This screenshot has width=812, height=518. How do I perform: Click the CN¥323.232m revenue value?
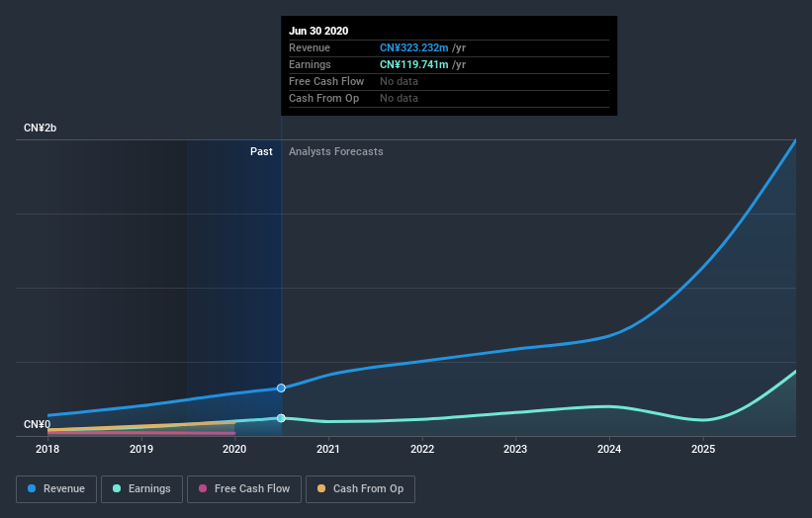pyautogui.click(x=413, y=47)
